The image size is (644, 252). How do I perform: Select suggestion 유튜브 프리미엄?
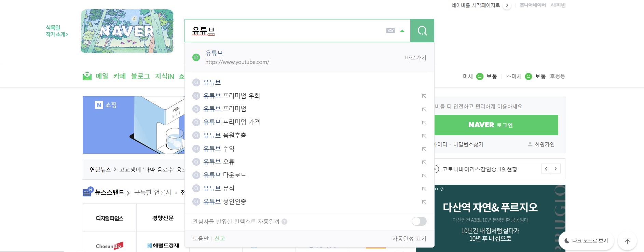(x=225, y=109)
